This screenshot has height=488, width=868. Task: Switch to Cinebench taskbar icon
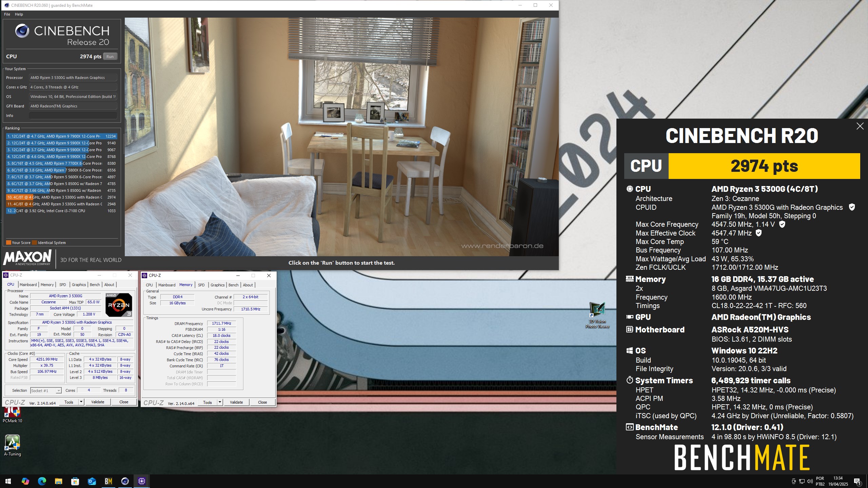click(125, 481)
